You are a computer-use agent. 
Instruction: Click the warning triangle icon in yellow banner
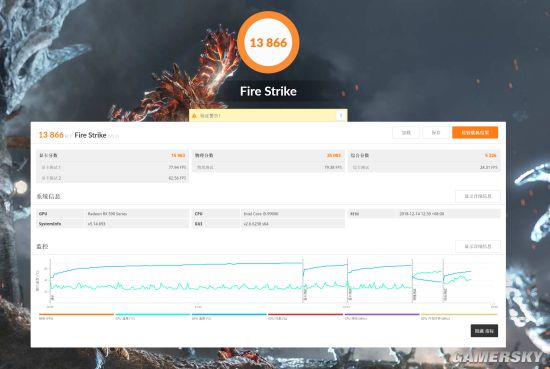(x=194, y=115)
